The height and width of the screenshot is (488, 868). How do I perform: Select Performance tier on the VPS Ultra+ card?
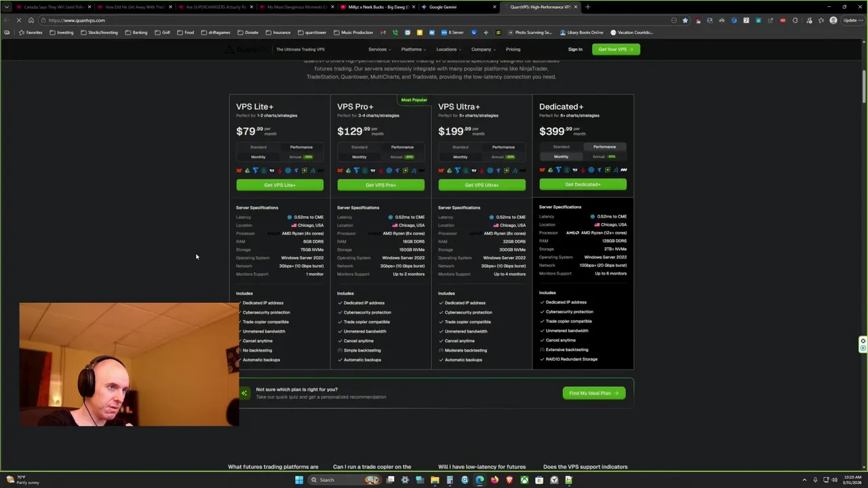tap(503, 147)
